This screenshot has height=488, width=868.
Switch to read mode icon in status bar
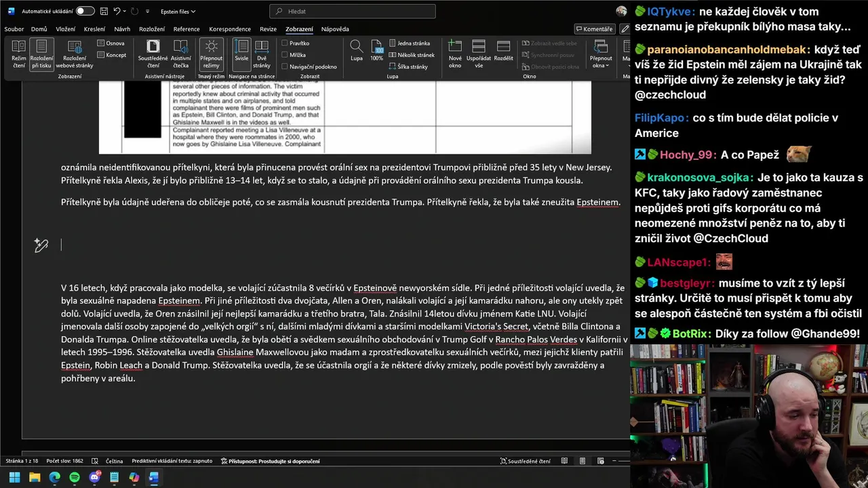coord(564,461)
